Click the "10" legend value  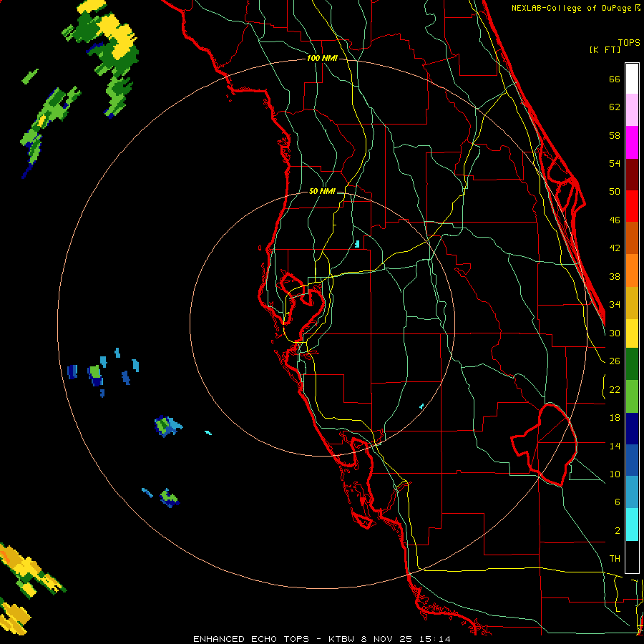pyautogui.click(x=615, y=474)
